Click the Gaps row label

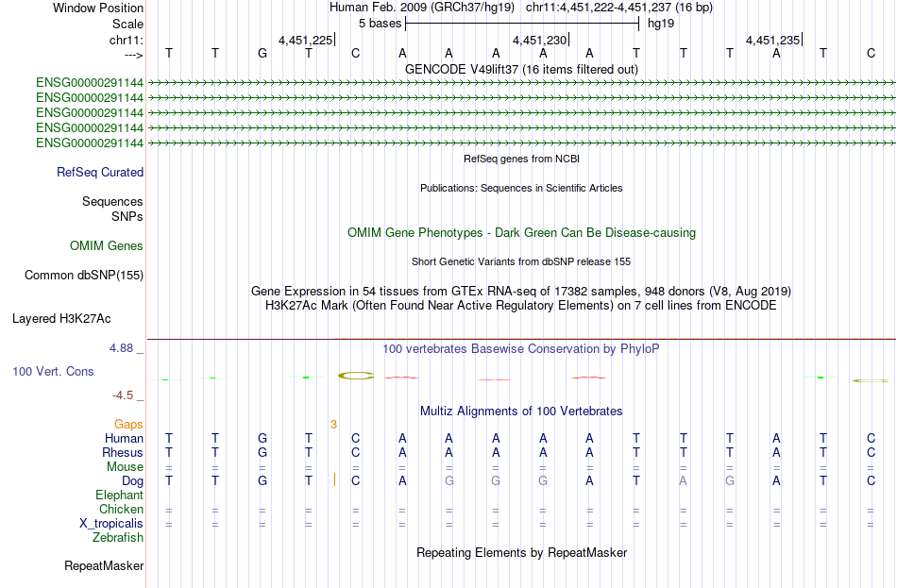[128, 425]
